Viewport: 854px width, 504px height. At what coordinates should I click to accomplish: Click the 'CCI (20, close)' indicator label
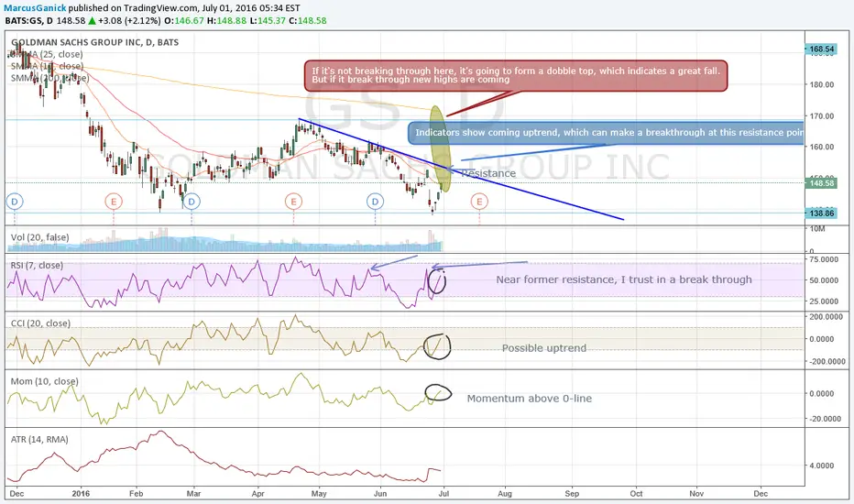coord(40,323)
